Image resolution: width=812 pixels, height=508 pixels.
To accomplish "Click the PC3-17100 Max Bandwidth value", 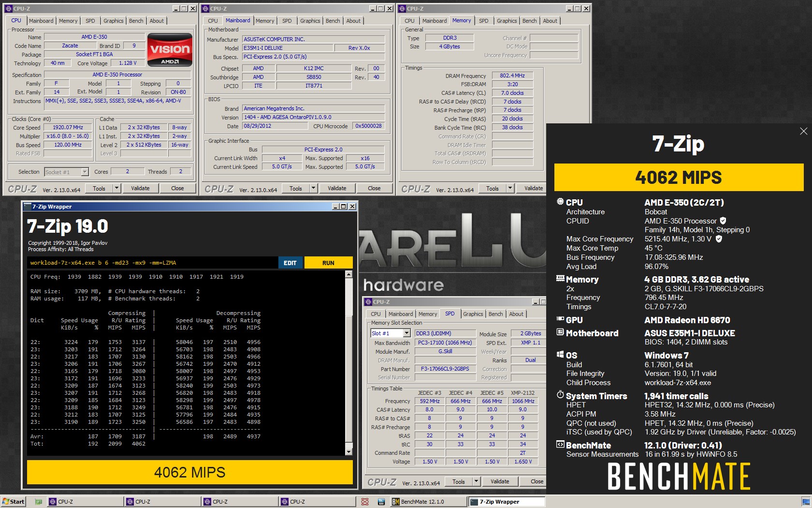I will click(445, 343).
